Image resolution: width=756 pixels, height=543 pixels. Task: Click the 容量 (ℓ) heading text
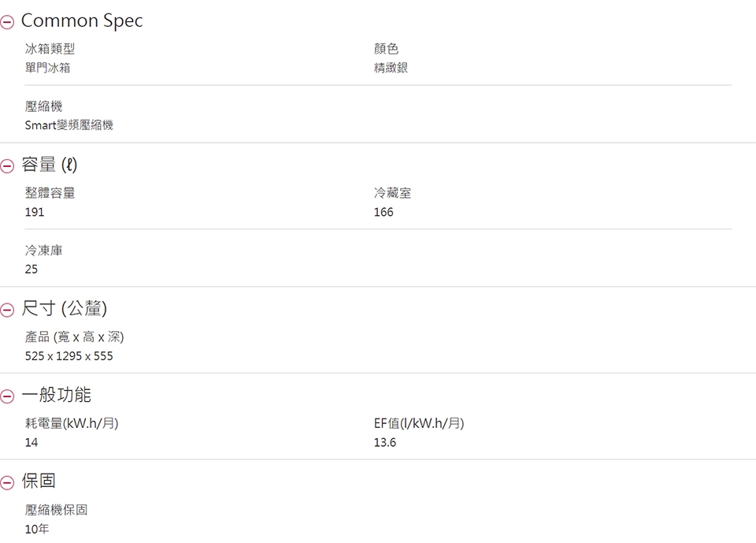click(49, 165)
